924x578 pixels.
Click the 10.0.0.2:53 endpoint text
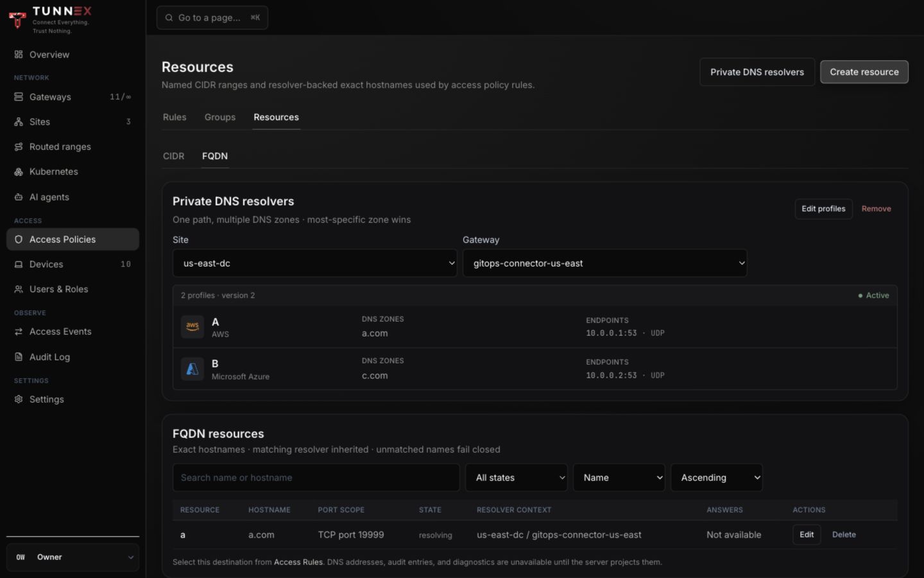(x=611, y=376)
